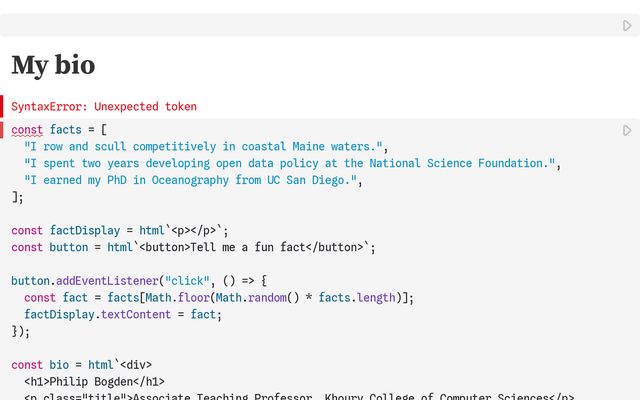Click the red error marker beside the code cell
The image size is (640, 400).
pos(2,130)
